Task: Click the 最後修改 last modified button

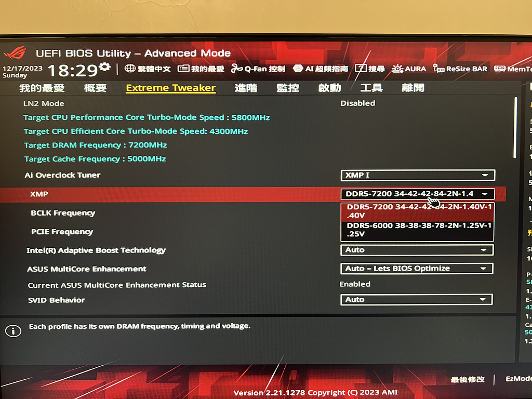Action: 468,379
